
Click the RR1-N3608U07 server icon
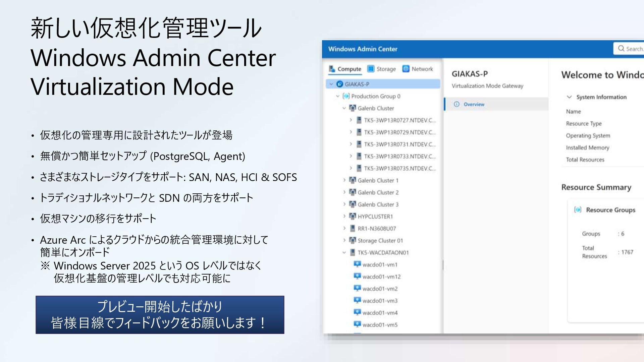point(353,229)
